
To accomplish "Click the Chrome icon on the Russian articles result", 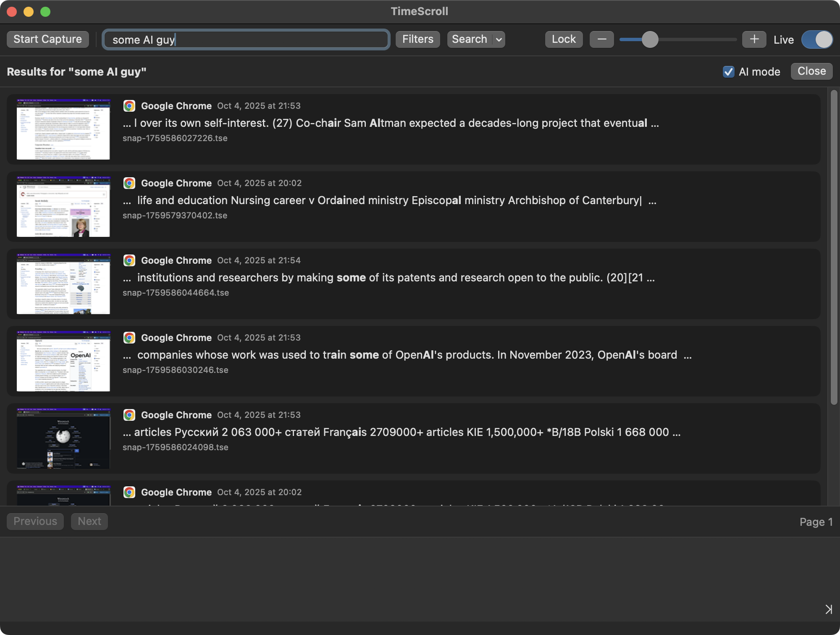I will [129, 415].
